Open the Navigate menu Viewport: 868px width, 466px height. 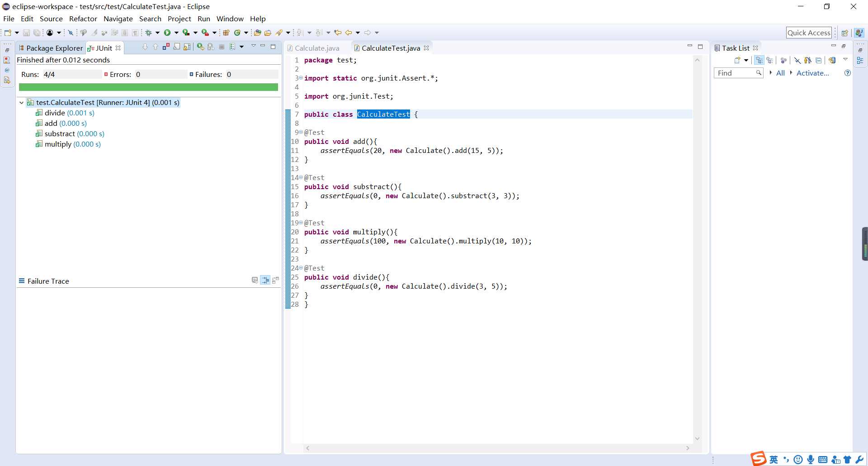click(118, 19)
